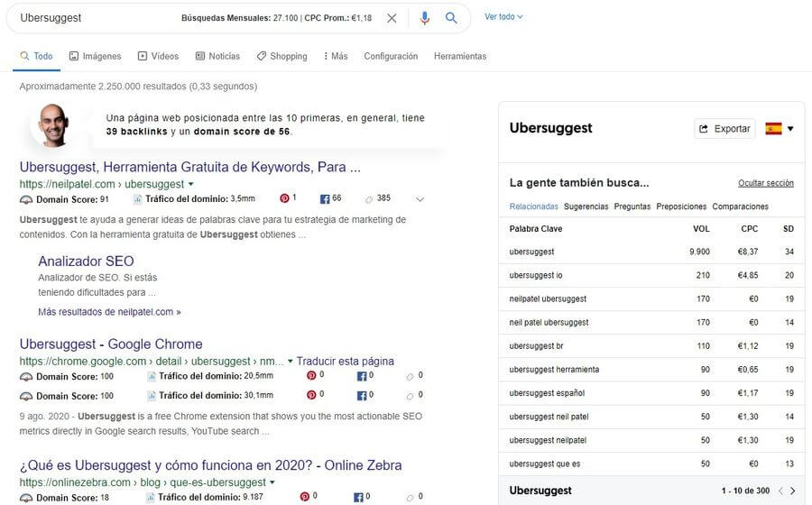This screenshot has height=505, width=812.
Task: Click Pinterest icon in 20,5mm traffic row
Action: click(x=311, y=376)
